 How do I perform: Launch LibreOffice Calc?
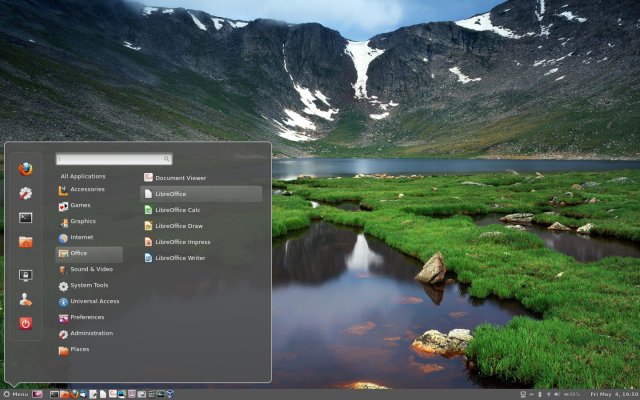pyautogui.click(x=177, y=210)
